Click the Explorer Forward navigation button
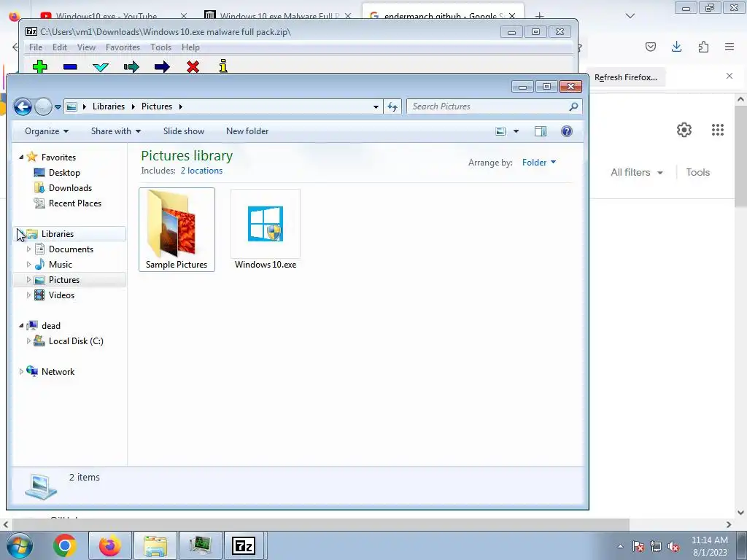 tap(43, 106)
